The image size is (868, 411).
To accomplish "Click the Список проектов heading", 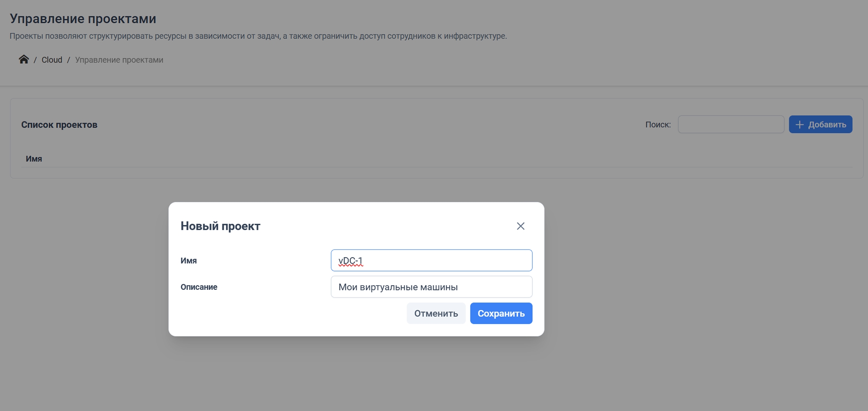I will [x=59, y=125].
